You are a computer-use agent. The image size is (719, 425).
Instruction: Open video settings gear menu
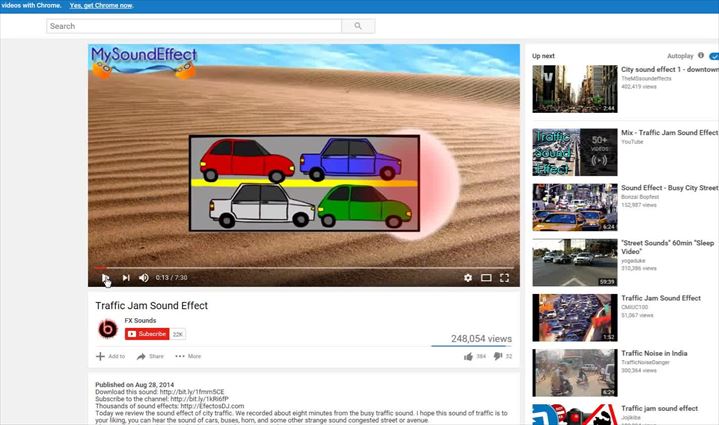(x=467, y=278)
